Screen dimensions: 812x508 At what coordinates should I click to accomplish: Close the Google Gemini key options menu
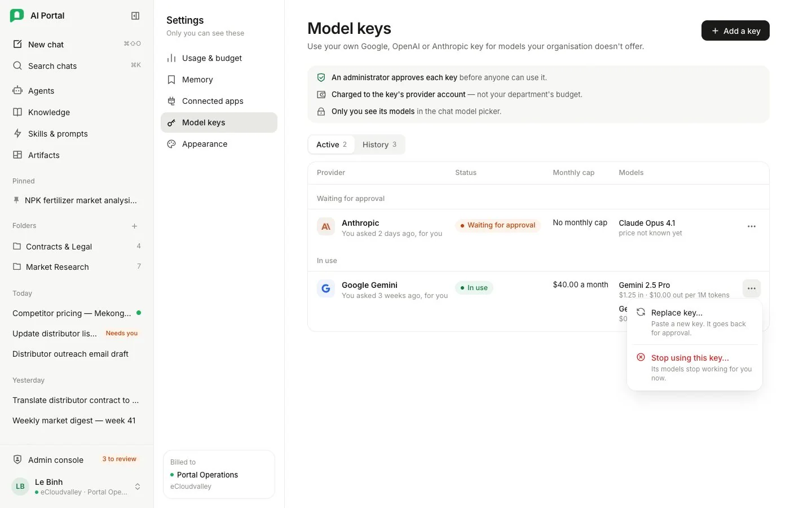pos(752,288)
